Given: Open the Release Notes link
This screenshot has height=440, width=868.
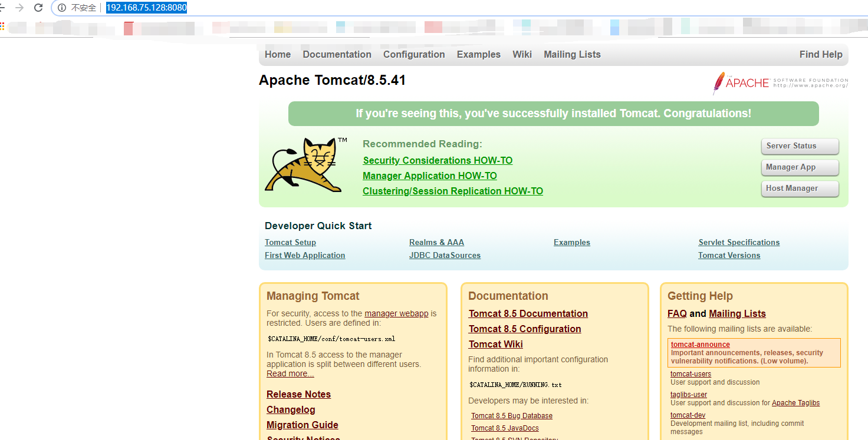Looking at the screenshot, I should point(298,394).
